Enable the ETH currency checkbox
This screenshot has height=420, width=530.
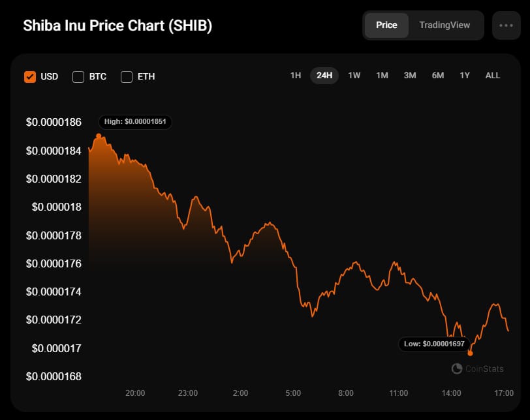127,76
